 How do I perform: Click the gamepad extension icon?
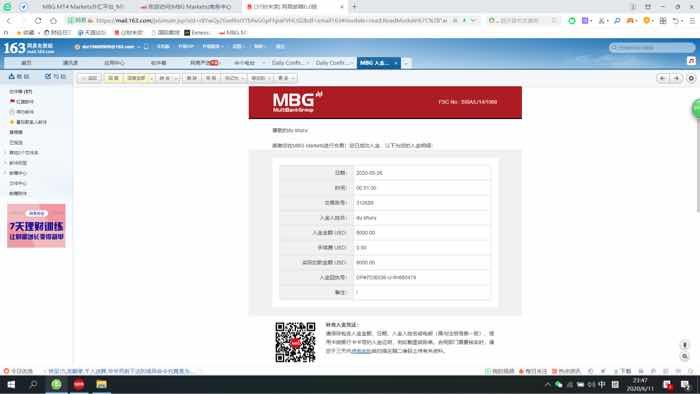(630, 21)
